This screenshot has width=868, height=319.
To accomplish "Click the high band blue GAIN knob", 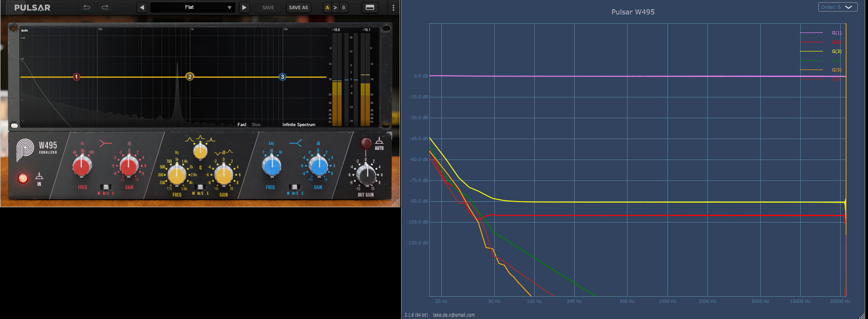I will tap(318, 166).
